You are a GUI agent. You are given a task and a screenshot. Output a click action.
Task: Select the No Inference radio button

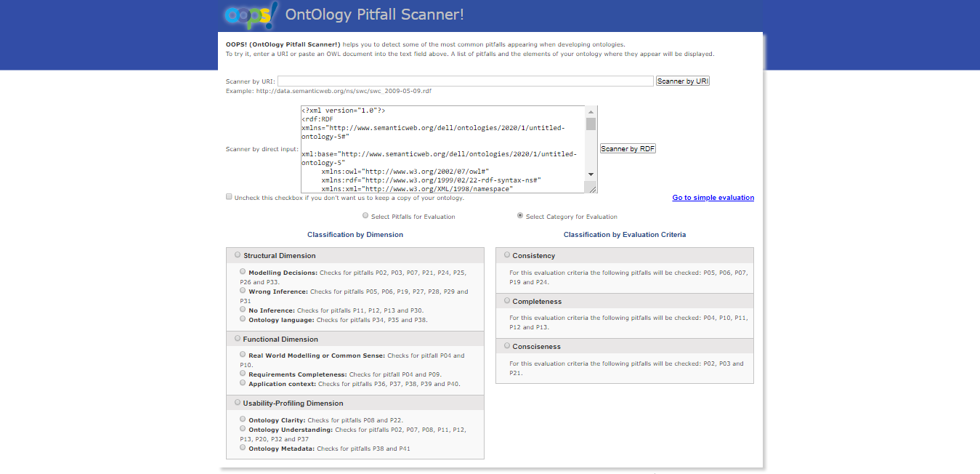click(x=243, y=310)
